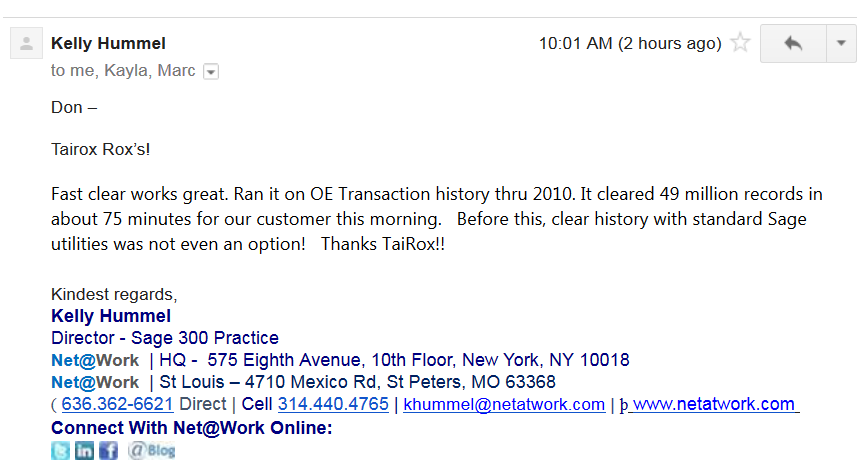
Task: Open the LinkedIn icon in signature
Action: pyautogui.click(x=85, y=450)
